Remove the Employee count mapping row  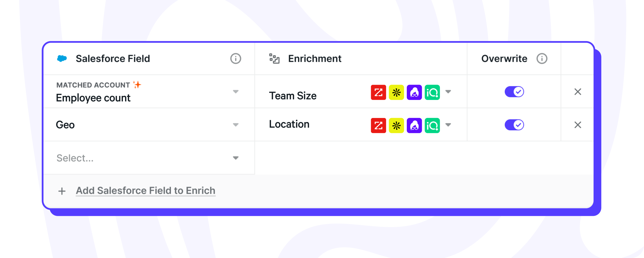(x=578, y=91)
